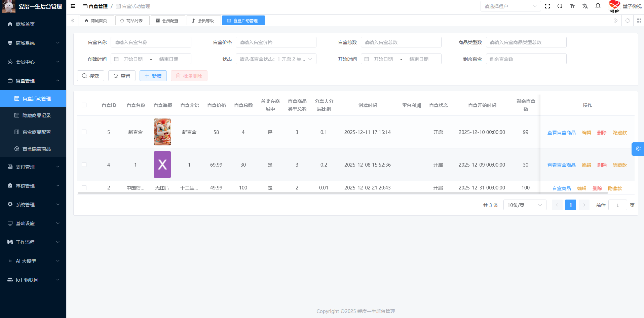Open the floating settings gear button
The height and width of the screenshot is (318, 644).
click(x=638, y=149)
